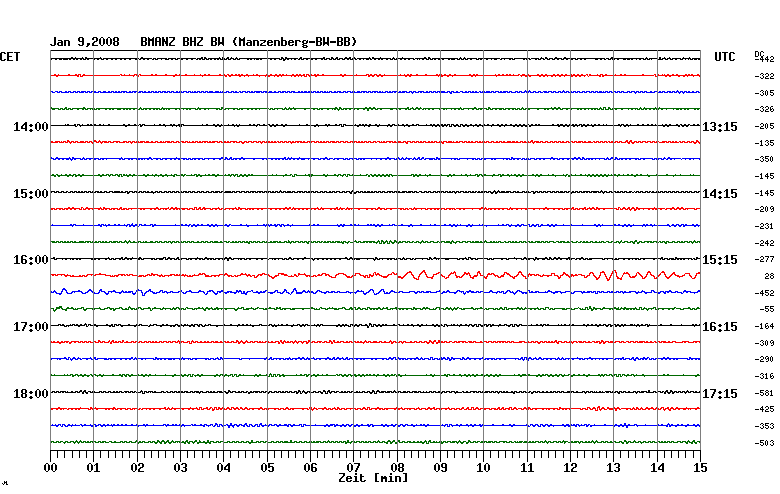Image resolution: width=780 pixels, height=494 pixels.
Task: Click the large-amplitude red trace beside DC 28
Action: point(376,275)
